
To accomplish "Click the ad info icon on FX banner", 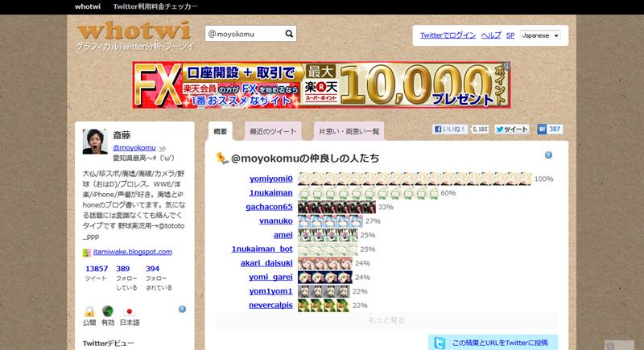I will (507, 66).
